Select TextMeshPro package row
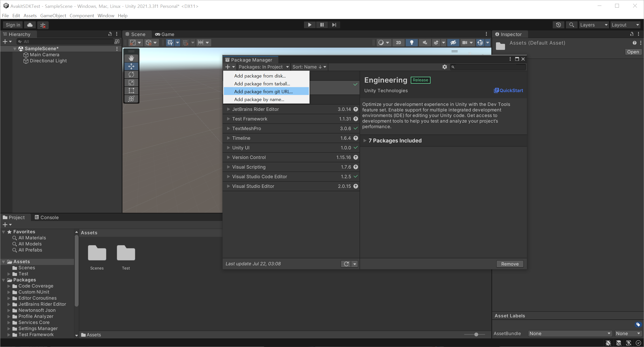 pyautogui.click(x=291, y=128)
